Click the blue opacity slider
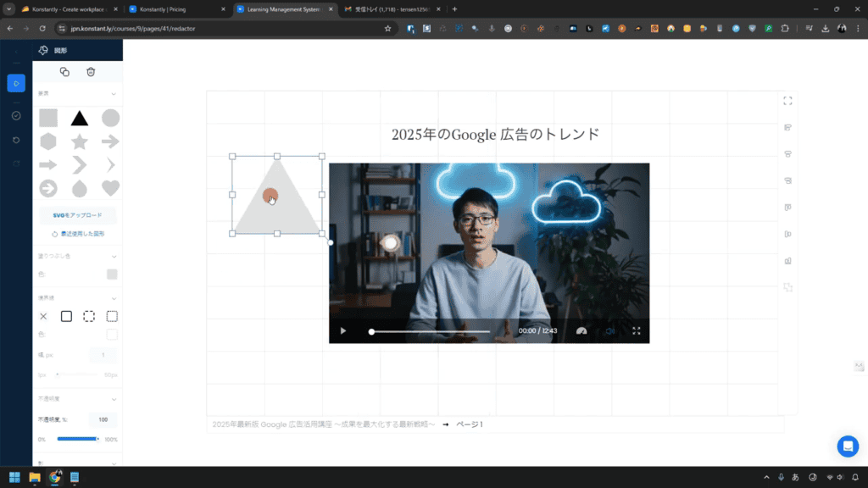Screen dimensions: 868x488 click(x=77, y=439)
